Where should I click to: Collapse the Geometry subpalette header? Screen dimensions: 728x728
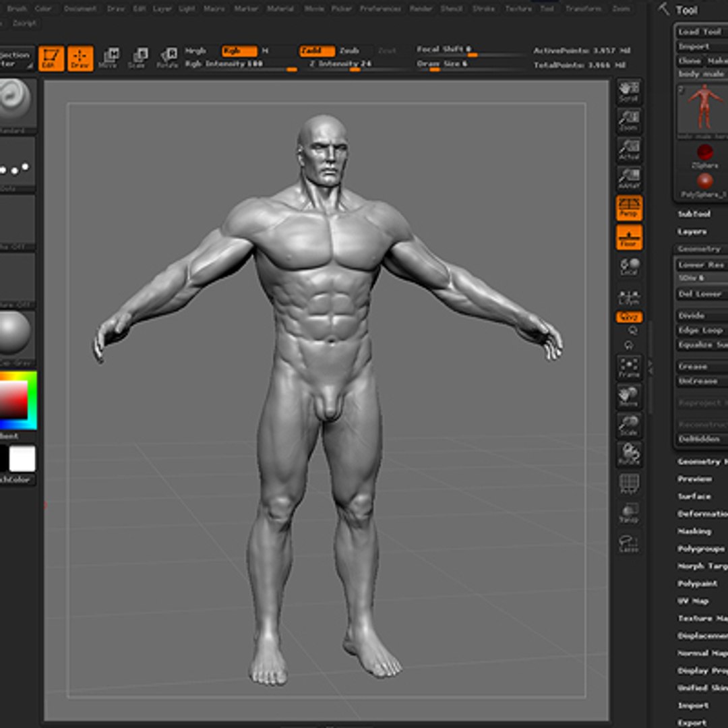pos(699,249)
